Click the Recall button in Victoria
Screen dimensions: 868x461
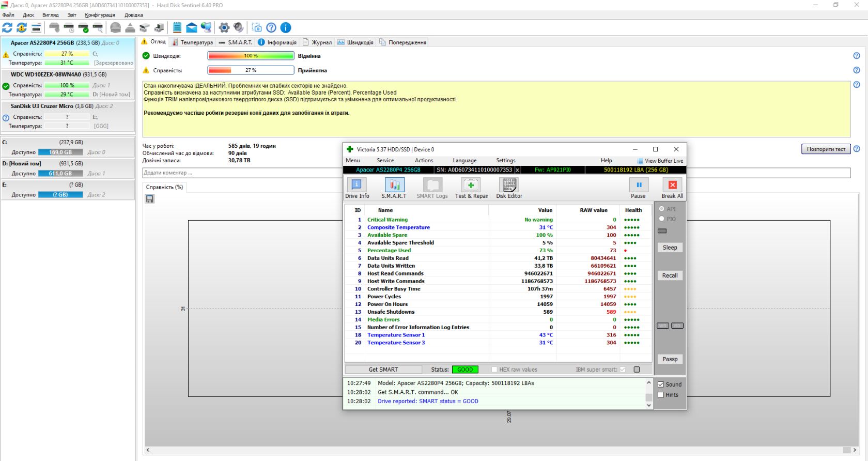[x=670, y=275]
